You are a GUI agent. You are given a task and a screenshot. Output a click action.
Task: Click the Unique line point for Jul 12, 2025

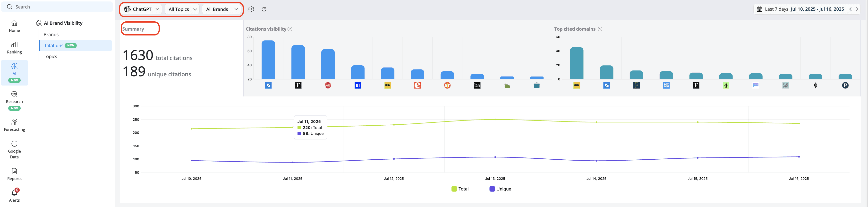(394, 159)
